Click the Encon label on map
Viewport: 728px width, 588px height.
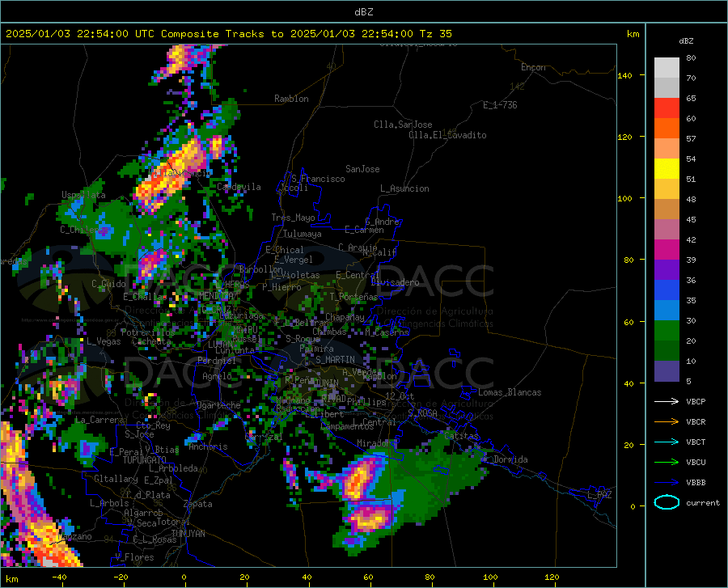pos(533,67)
